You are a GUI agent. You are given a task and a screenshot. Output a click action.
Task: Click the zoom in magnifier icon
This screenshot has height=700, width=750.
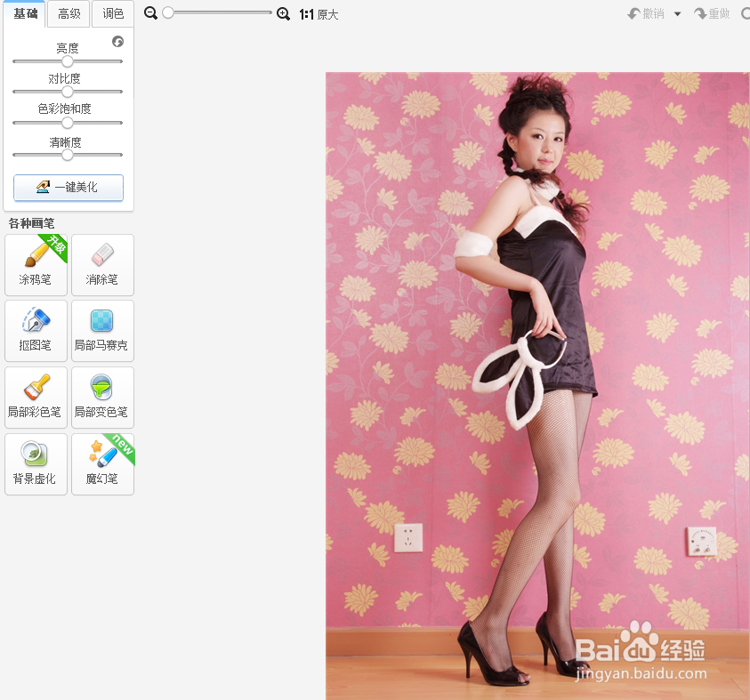(x=283, y=14)
